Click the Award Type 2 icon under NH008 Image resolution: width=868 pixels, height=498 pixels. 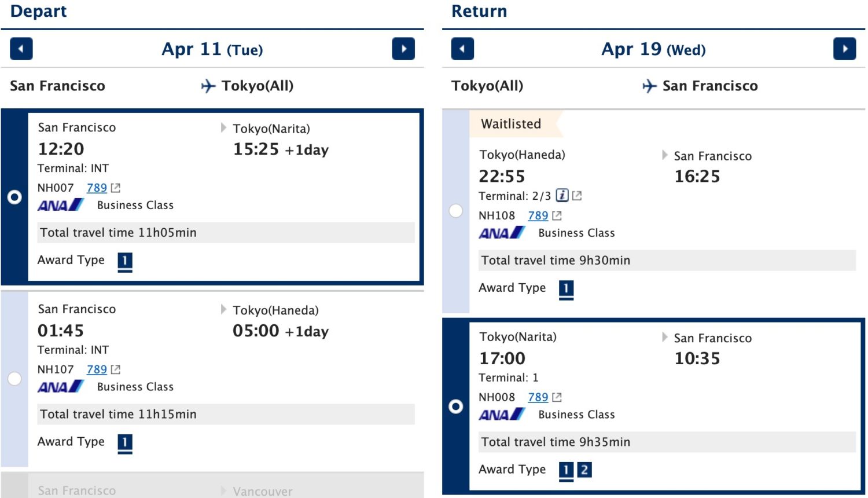584,470
